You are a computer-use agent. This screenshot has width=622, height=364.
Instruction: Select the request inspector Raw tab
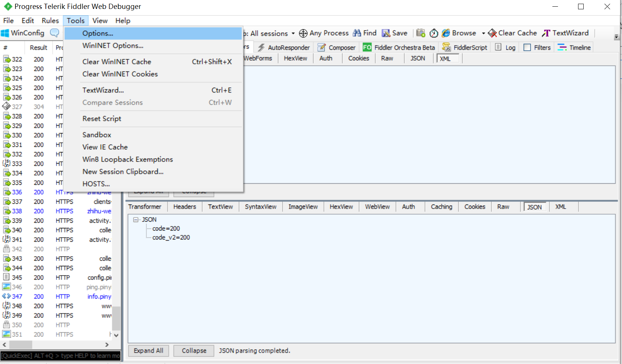point(387,58)
